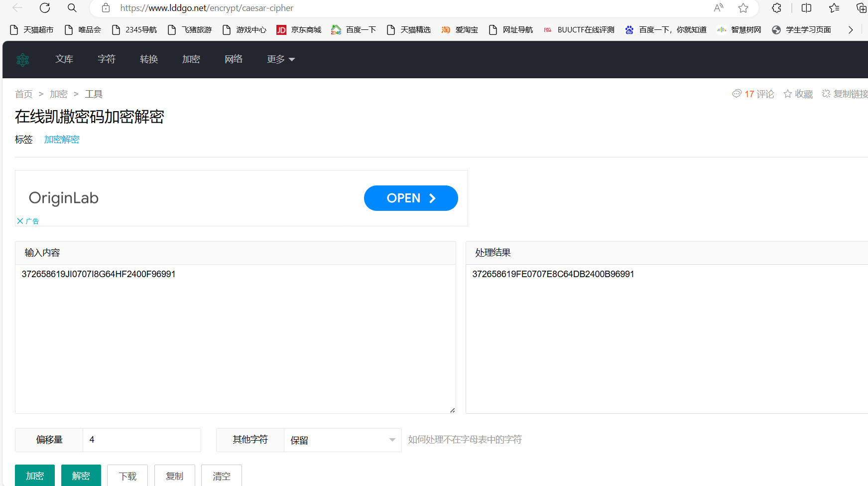Open the browser search magnifier icon
The height and width of the screenshot is (486, 868).
coord(72,8)
